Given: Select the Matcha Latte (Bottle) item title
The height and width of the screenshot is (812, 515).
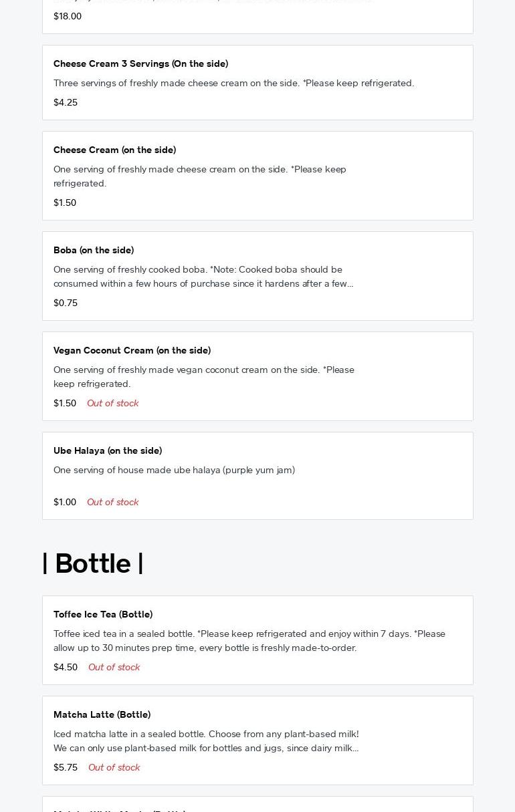Looking at the screenshot, I should click(x=102, y=714).
